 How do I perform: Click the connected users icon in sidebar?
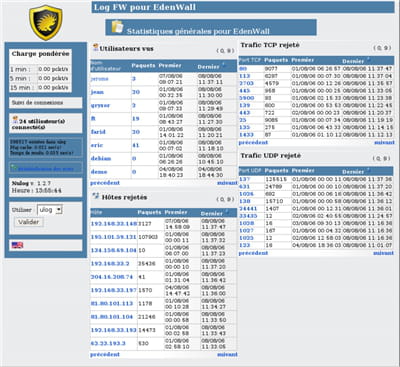tap(15, 120)
